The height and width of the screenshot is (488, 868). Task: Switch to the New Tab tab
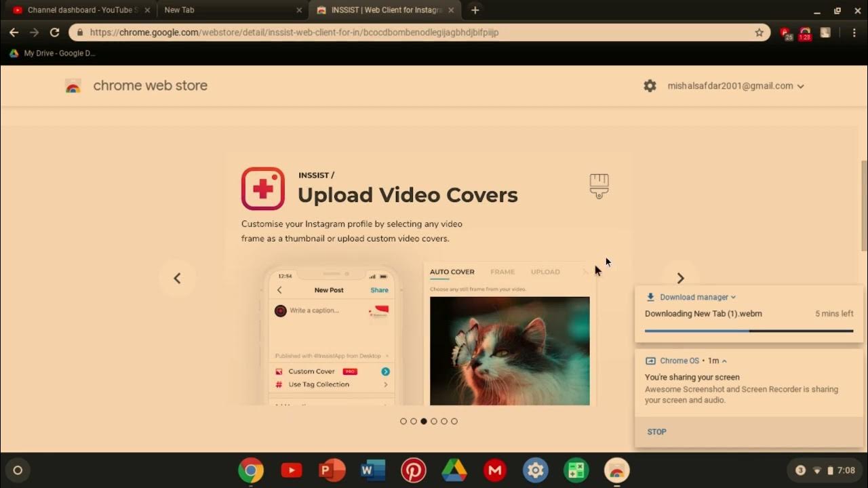coord(232,10)
